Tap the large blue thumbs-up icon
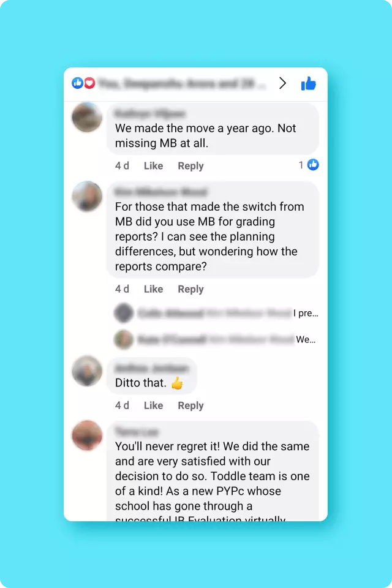This screenshot has height=588, width=392. coord(308,83)
